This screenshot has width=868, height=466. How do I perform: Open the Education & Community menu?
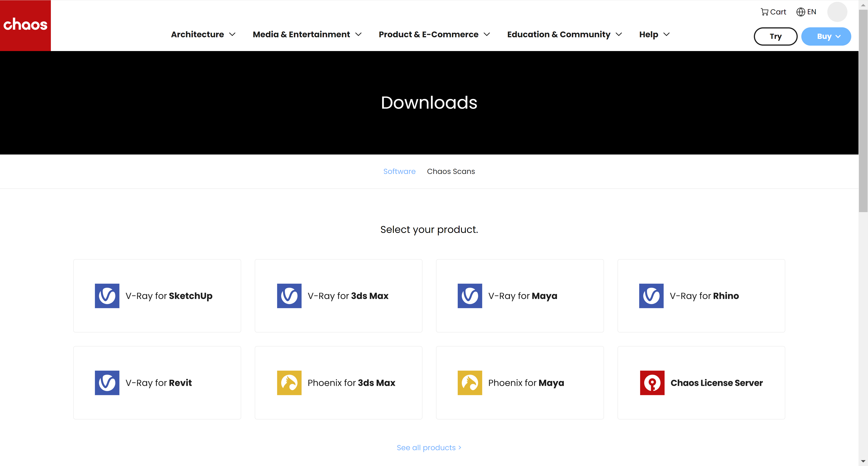pos(559,35)
